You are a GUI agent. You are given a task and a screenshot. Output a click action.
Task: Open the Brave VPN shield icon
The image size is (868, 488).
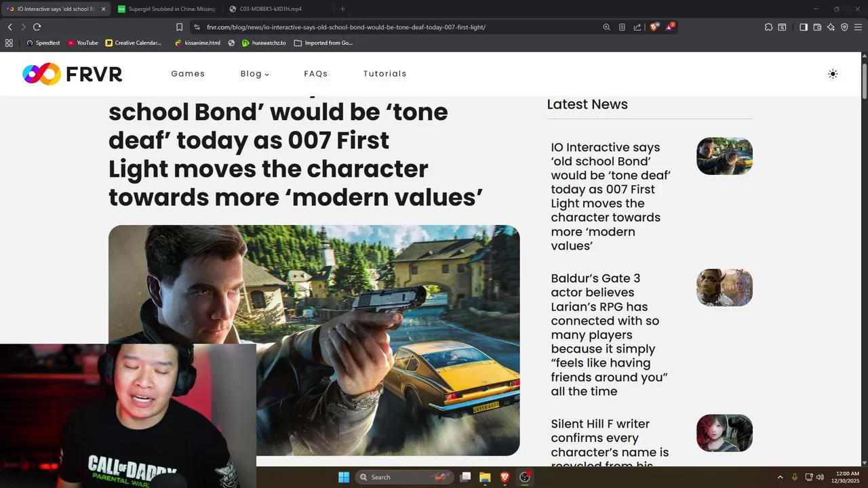[x=844, y=27]
